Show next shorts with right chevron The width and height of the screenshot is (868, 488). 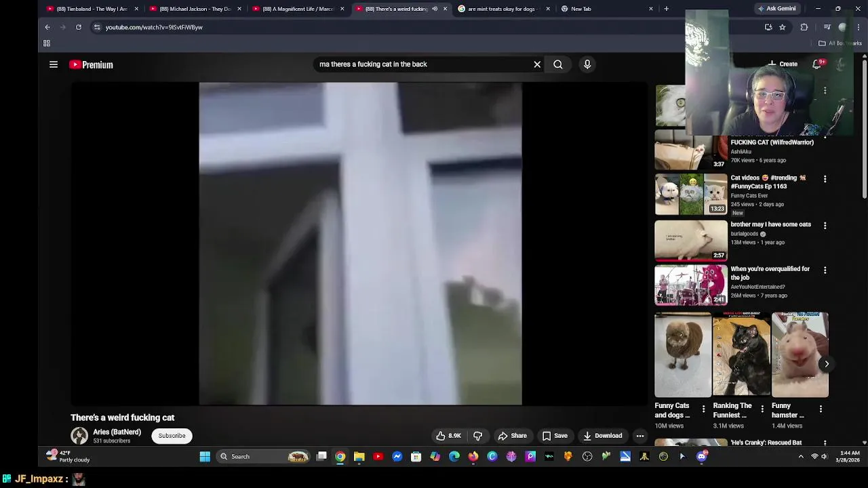[x=827, y=364]
